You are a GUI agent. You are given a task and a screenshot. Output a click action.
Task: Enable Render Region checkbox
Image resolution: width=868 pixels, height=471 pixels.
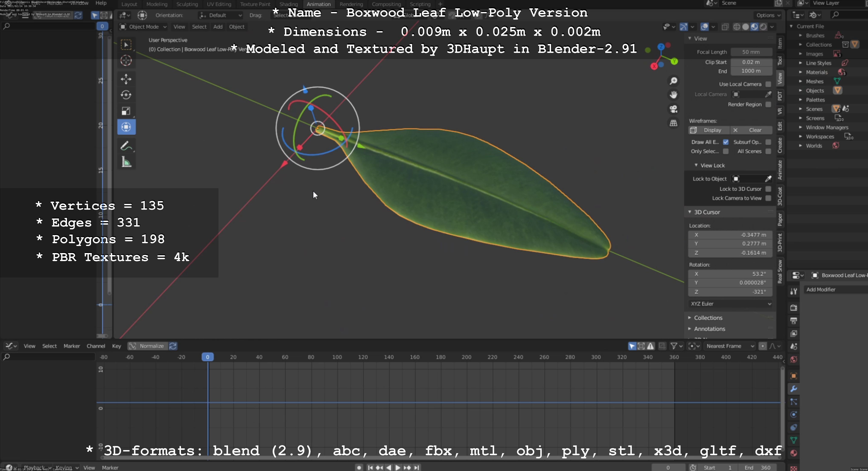pos(768,104)
